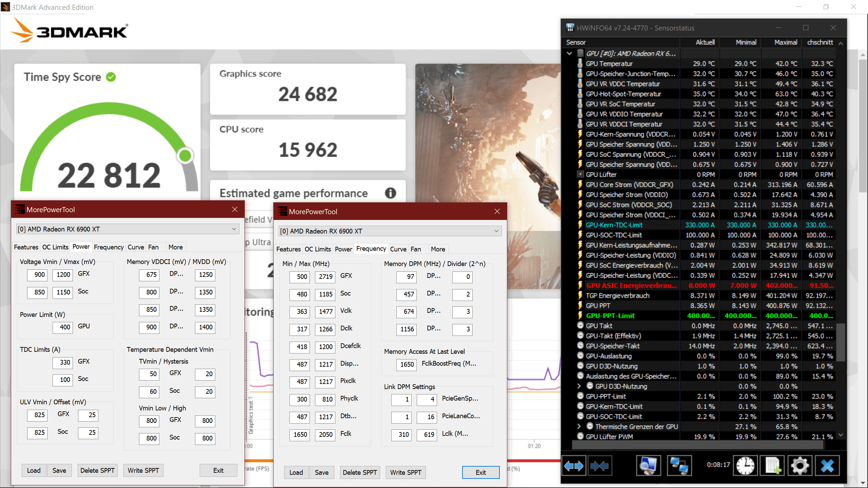Click HWiNFO vertical scrollbar thumb

[x=841, y=342]
